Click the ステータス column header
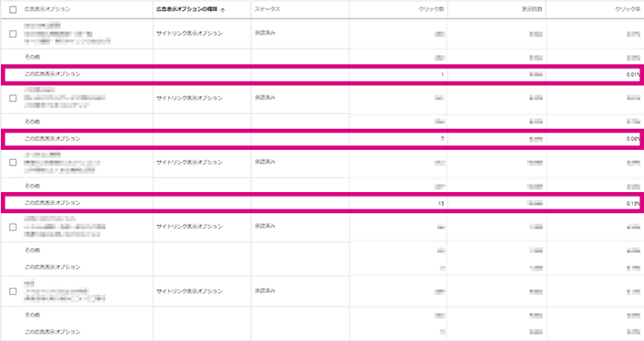 (x=267, y=9)
